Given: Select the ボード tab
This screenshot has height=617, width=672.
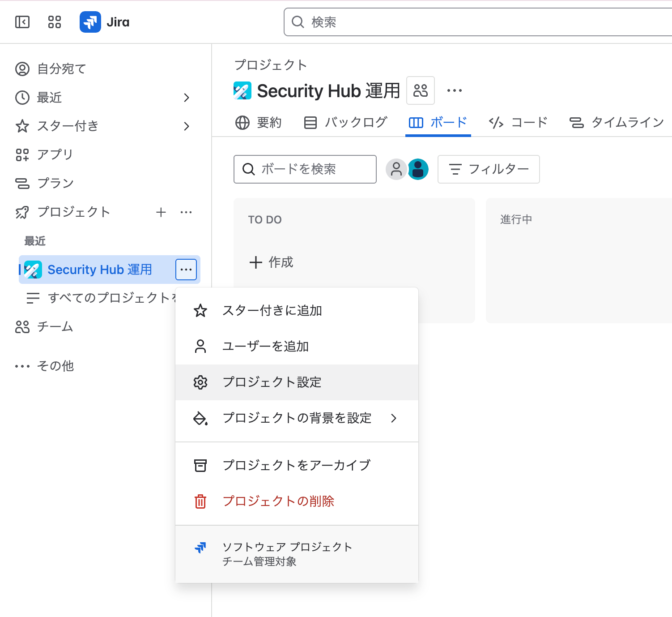Looking at the screenshot, I should [x=438, y=123].
